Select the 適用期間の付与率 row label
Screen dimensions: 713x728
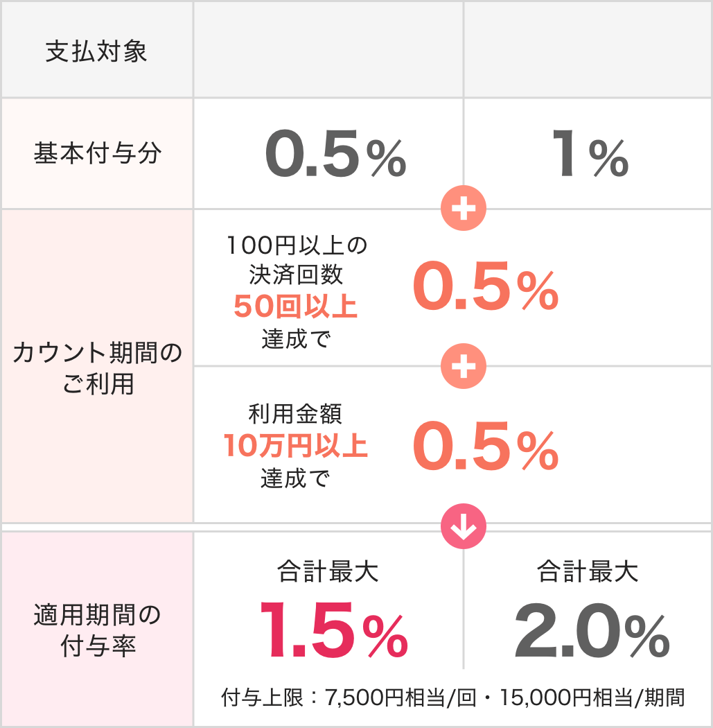click(97, 630)
